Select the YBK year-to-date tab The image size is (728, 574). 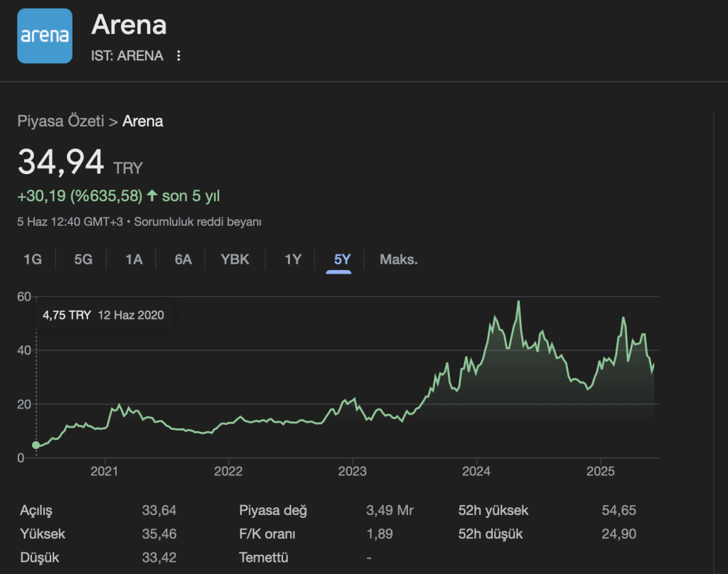[235, 259]
